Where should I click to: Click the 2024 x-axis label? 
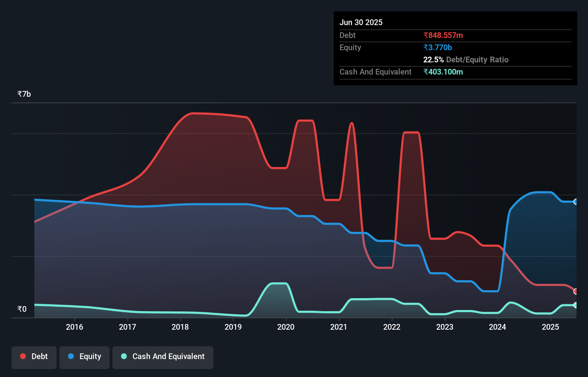[497, 327]
